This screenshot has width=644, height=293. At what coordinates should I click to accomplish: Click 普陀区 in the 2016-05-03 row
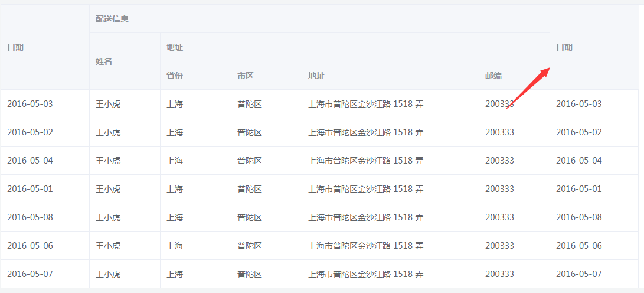(x=249, y=104)
